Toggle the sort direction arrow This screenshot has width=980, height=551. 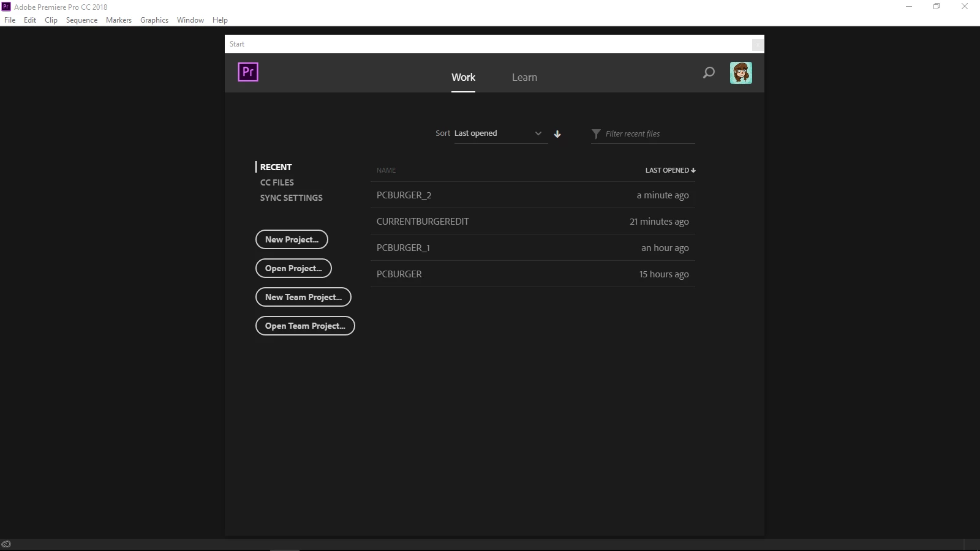tap(557, 134)
